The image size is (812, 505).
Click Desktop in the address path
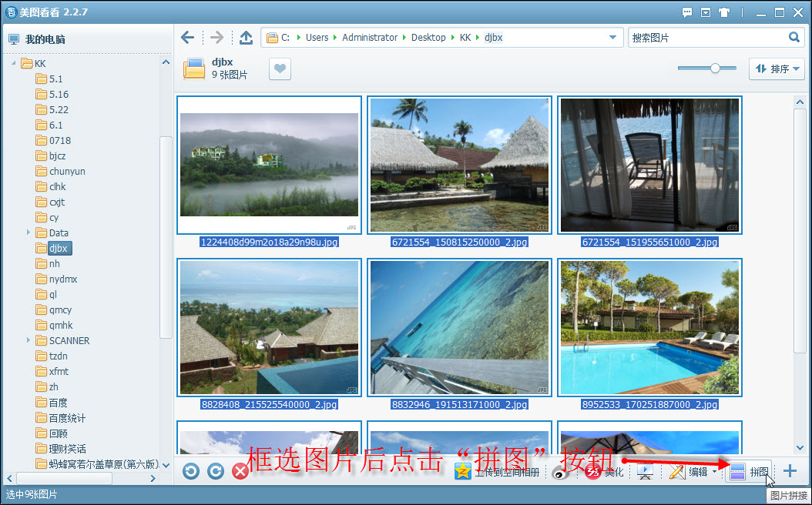pyautogui.click(x=428, y=37)
